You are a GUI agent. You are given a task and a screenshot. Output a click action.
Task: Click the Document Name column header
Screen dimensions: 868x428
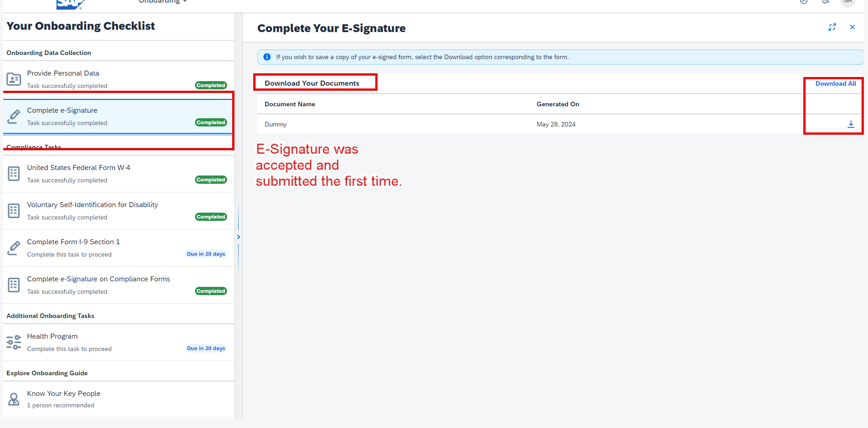coord(290,104)
